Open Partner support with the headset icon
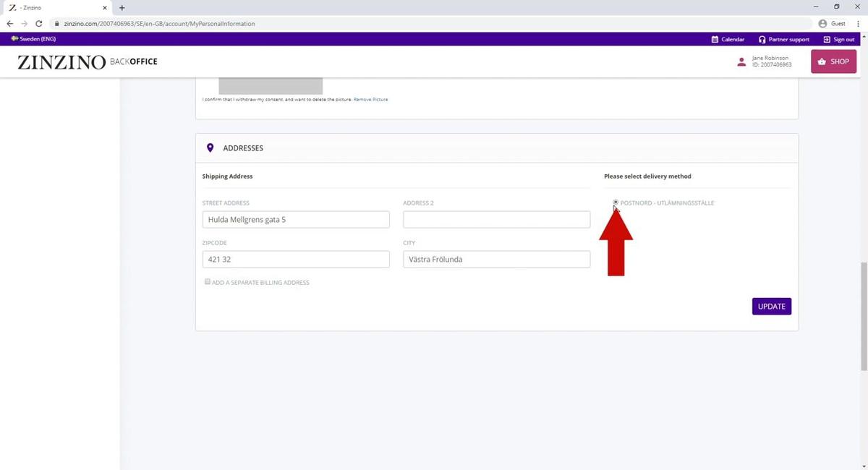Viewport: 868px width, 470px height. point(784,39)
